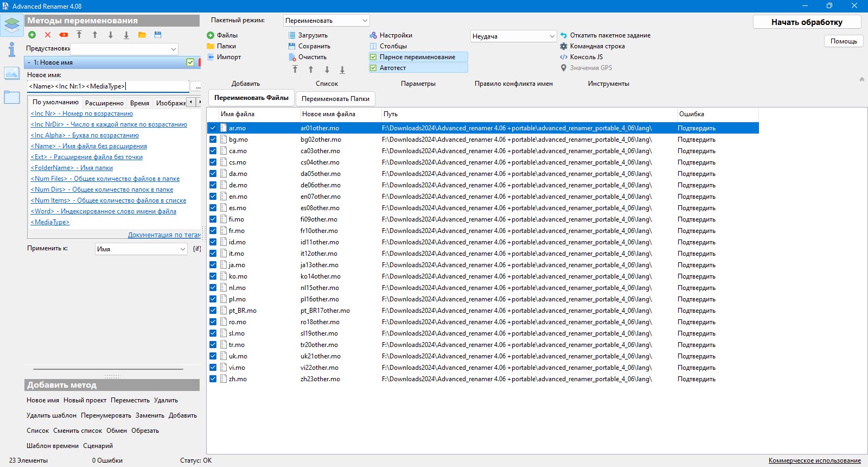Click the blue floppy save methods icon
This screenshot has height=467, width=868.
(158, 35)
